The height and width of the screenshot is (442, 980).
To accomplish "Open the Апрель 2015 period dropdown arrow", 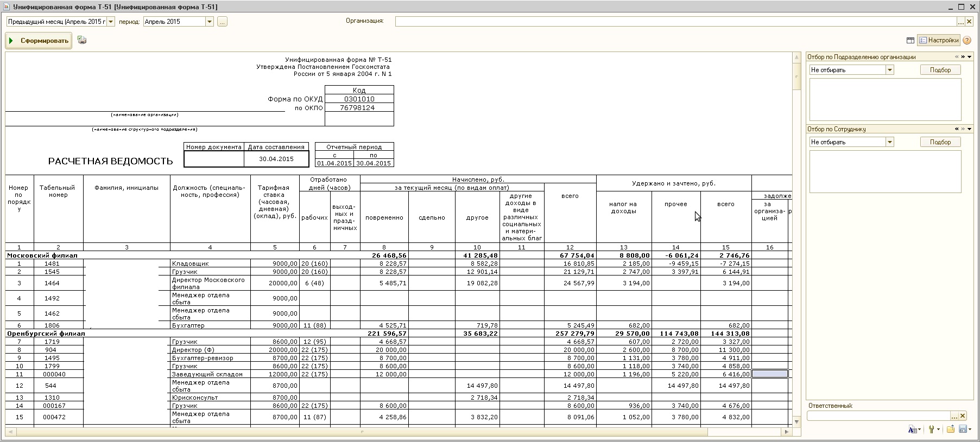I will click(x=210, y=22).
